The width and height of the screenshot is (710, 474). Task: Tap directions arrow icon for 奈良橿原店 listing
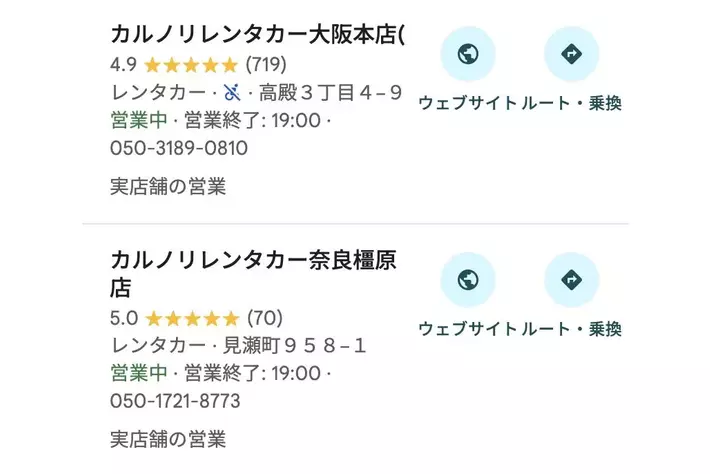pyautogui.click(x=571, y=280)
